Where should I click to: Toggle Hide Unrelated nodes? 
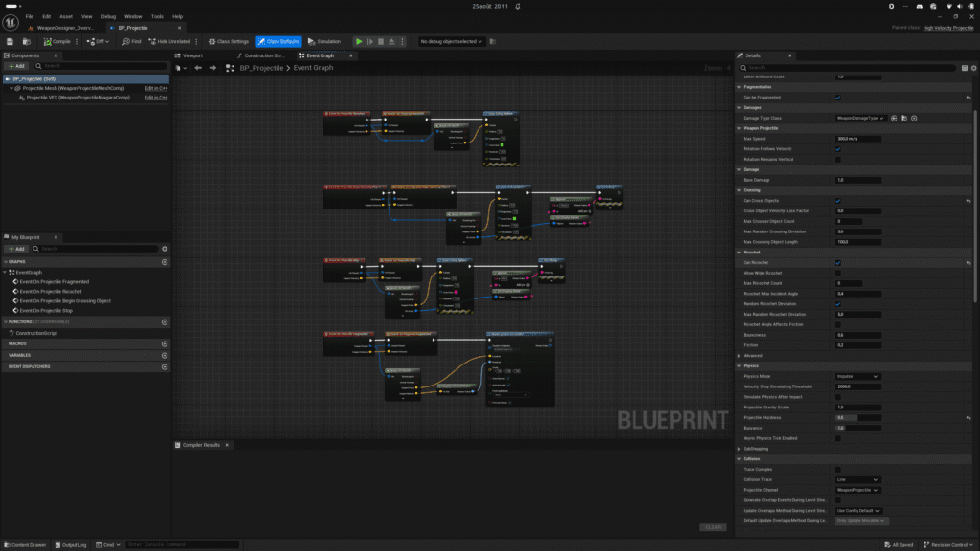pos(169,42)
